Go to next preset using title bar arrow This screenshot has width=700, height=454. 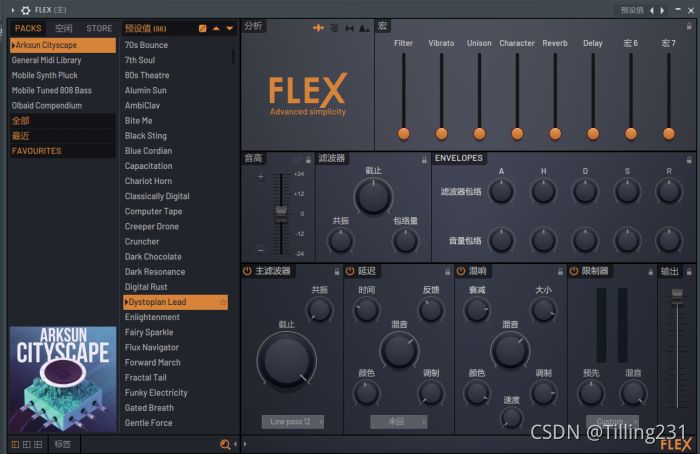(662, 10)
